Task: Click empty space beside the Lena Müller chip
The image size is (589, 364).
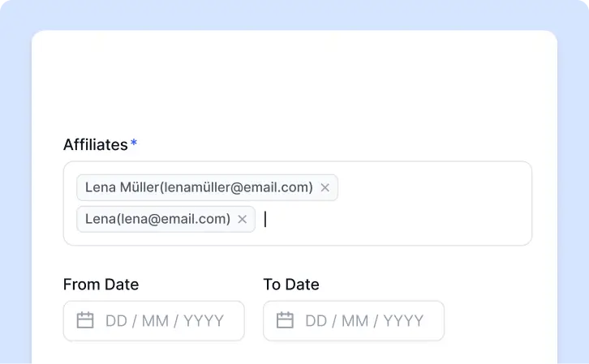Action: coord(432,187)
